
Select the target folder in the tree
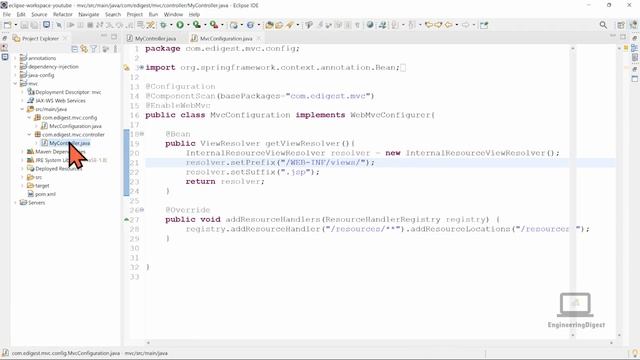click(42, 186)
